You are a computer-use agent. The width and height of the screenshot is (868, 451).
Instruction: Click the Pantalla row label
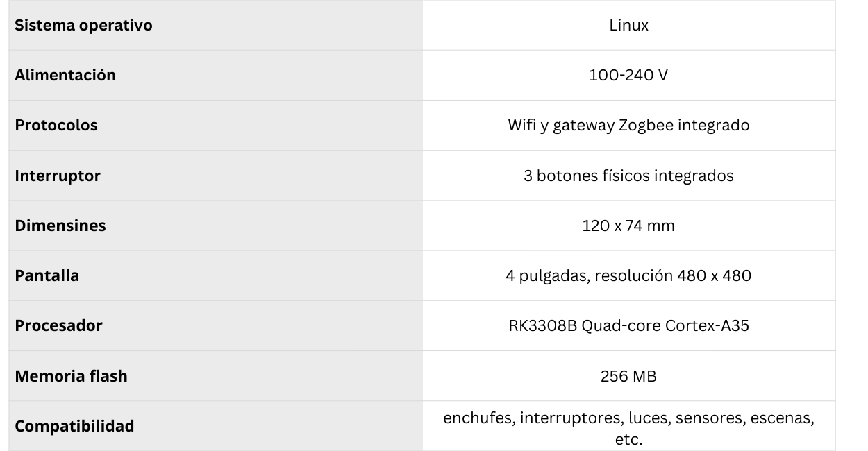[47, 275]
